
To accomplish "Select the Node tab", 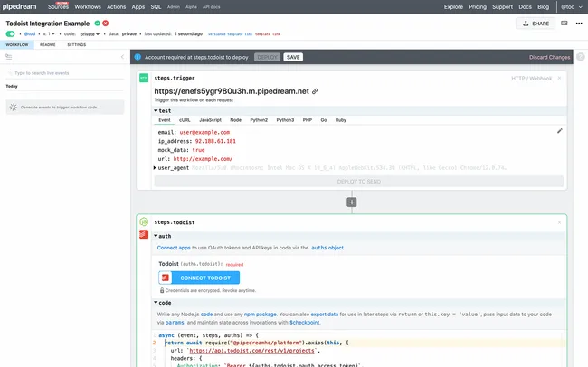I will pos(235,120).
